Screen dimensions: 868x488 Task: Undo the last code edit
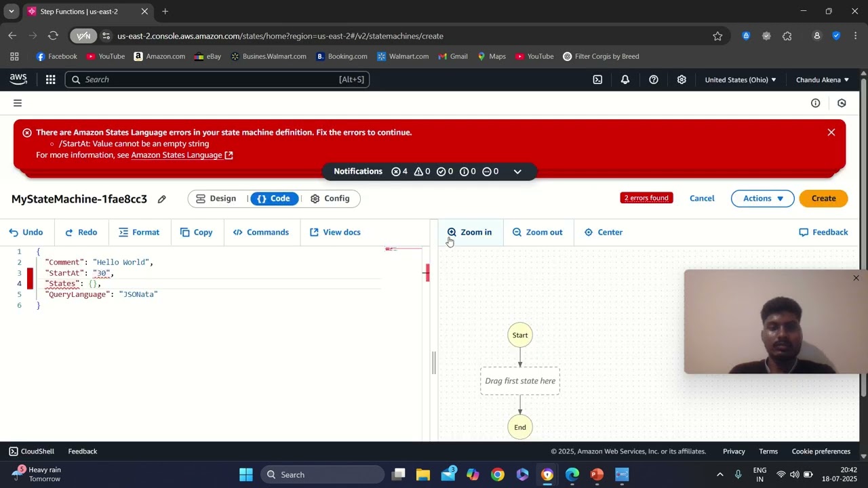(26, 232)
